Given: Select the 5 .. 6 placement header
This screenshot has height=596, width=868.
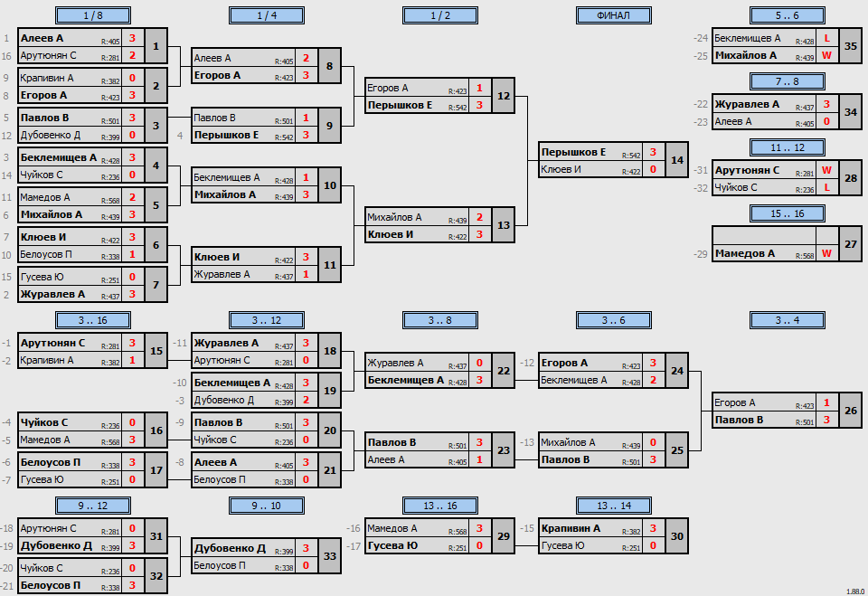Looking at the screenshot, I should 788,15.
